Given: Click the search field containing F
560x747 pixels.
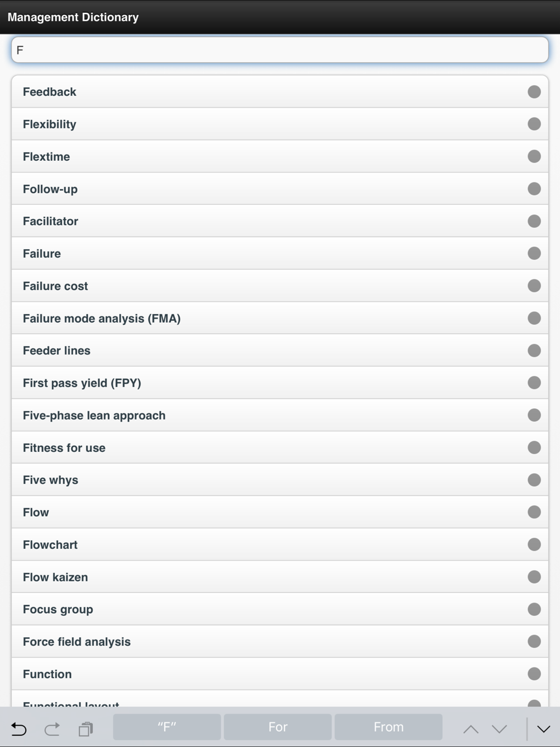Looking at the screenshot, I should click(279, 50).
